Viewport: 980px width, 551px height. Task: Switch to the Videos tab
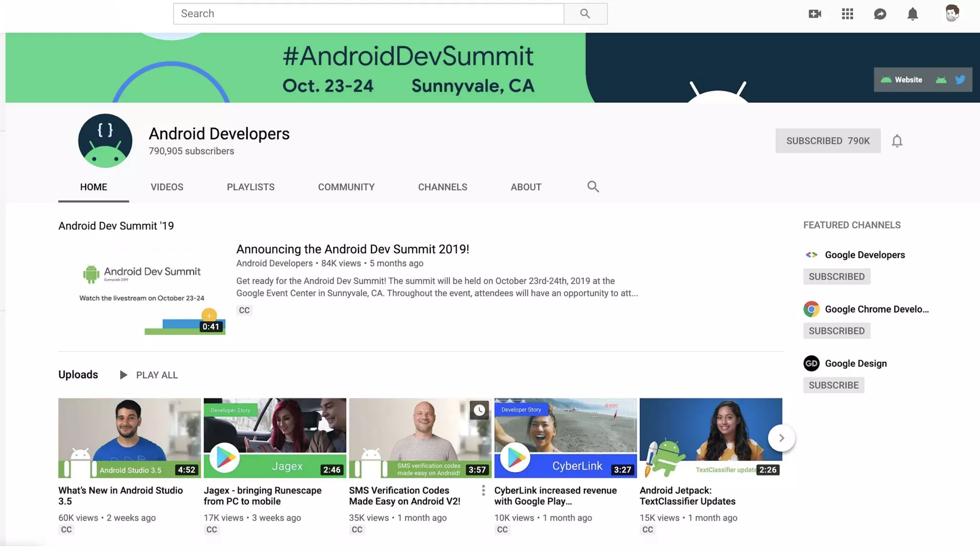[x=167, y=187]
